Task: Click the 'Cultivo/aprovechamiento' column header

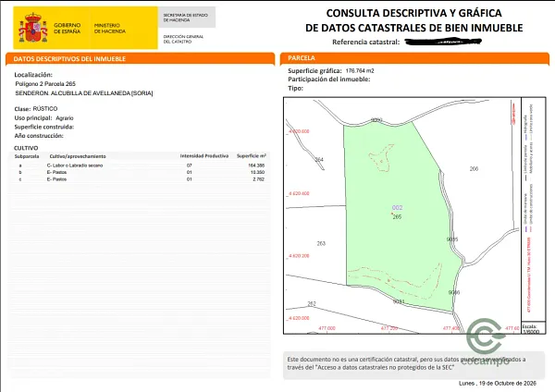Action: [78, 156]
